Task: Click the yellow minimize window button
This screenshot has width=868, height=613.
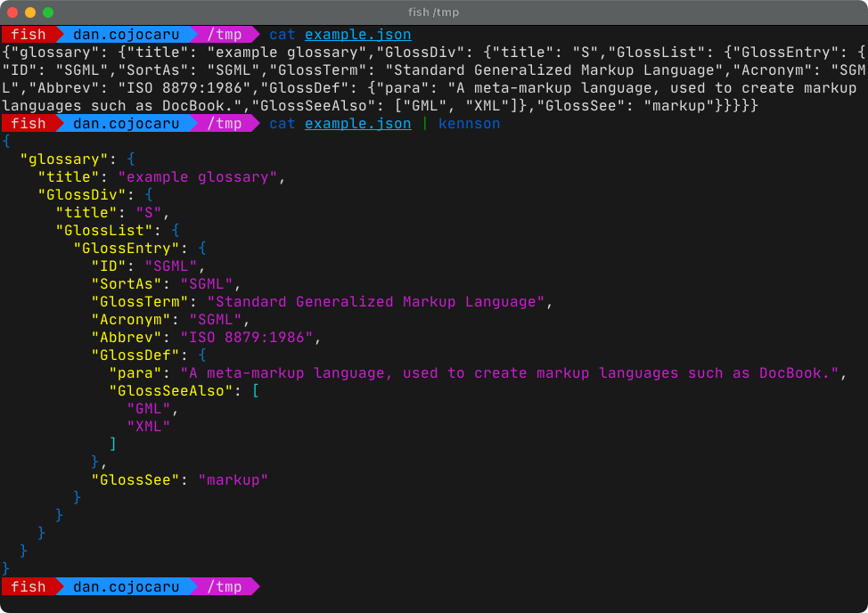Action: click(x=30, y=12)
